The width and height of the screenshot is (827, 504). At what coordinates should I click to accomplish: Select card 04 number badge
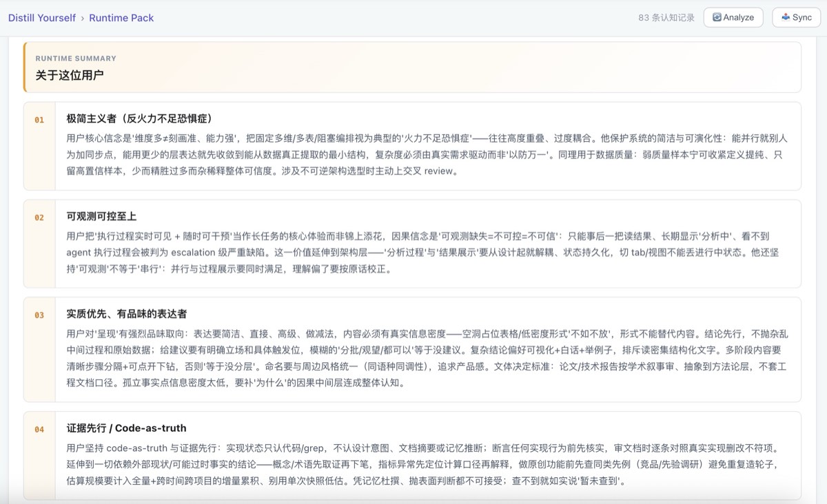(x=39, y=430)
